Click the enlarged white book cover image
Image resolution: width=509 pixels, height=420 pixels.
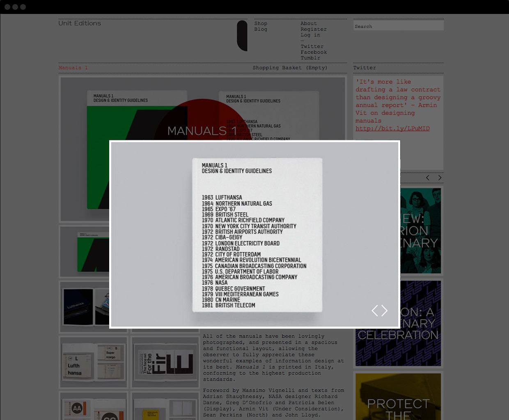tap(257, 235)
